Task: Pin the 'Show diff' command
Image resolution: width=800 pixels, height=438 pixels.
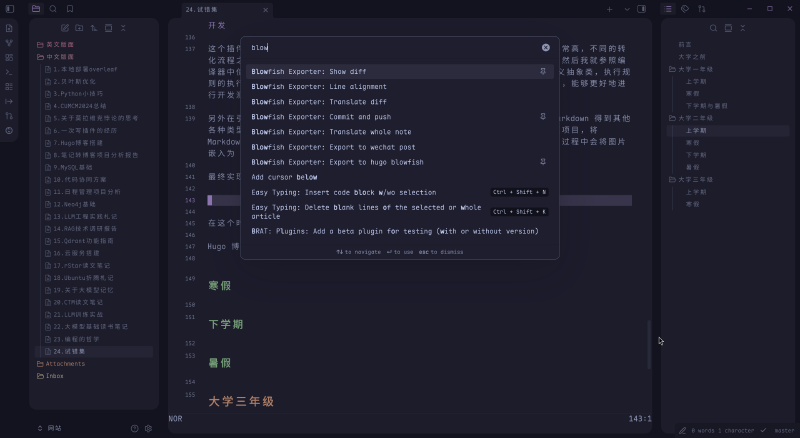Action: pyautogui.click(x=543, y=72)
